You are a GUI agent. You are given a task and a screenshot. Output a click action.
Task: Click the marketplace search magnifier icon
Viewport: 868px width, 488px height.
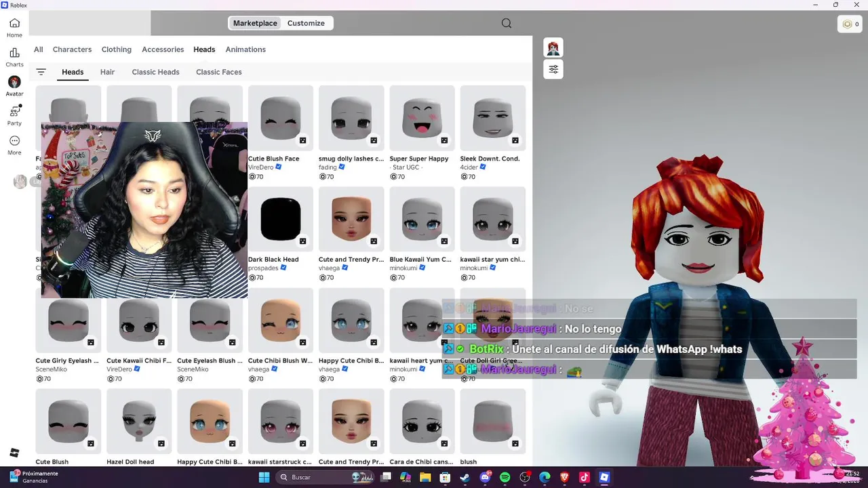[507, 23]
